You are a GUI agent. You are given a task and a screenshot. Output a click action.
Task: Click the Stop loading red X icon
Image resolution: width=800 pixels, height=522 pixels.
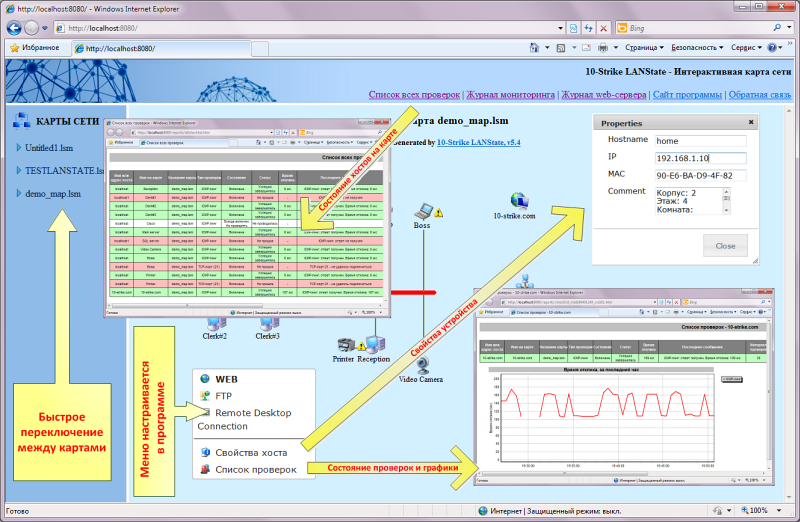(604, 28)
